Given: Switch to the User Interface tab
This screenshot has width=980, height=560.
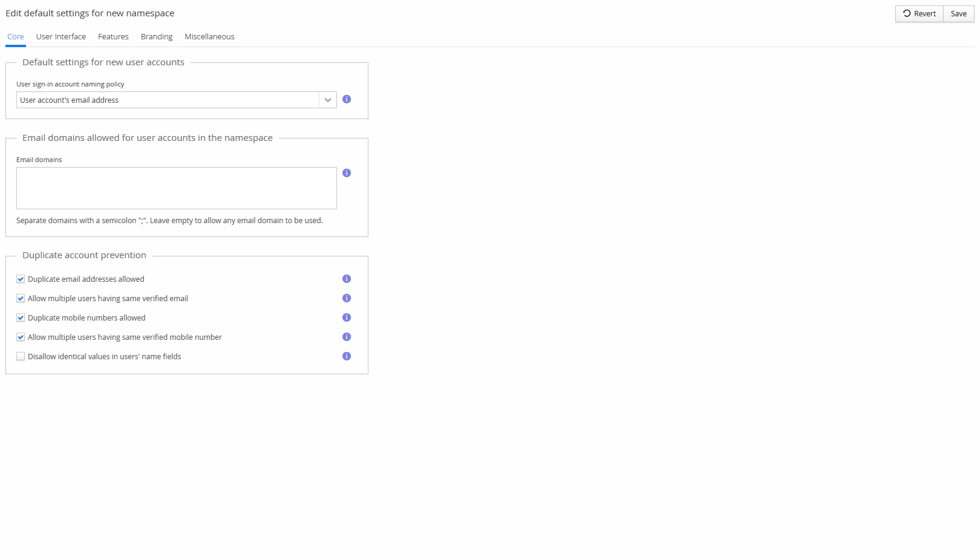Looking at the screenshot, I should pyautogui.click(x=61, y=37).
